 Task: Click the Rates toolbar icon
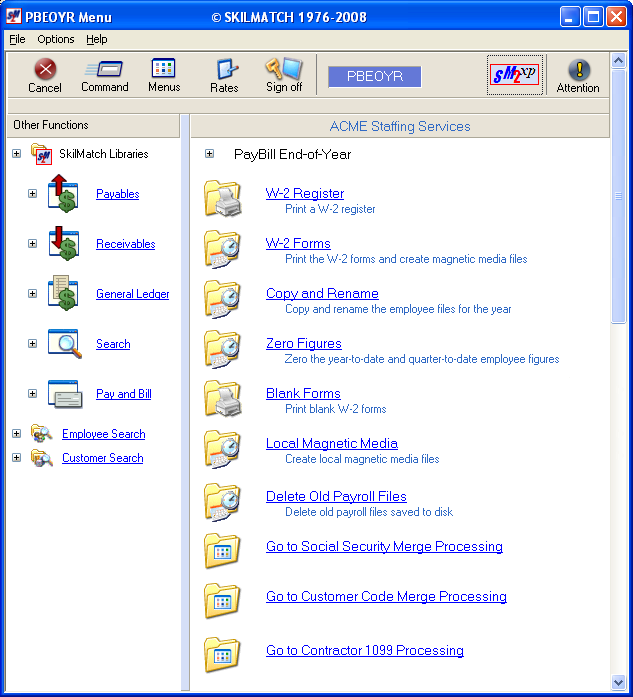pyautogui.click(x=227, y=69)
